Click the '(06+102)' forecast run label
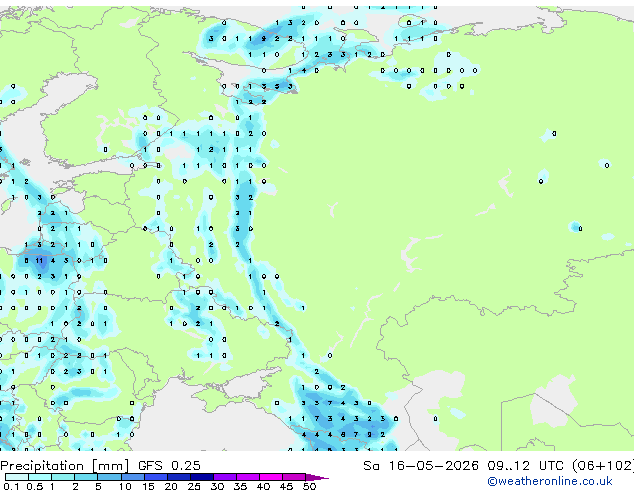Viewport: 634px width, 490px height. 603,466
